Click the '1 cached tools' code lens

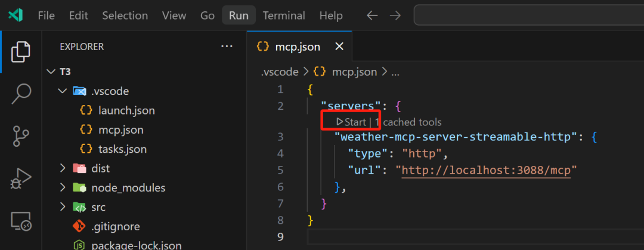408,122
